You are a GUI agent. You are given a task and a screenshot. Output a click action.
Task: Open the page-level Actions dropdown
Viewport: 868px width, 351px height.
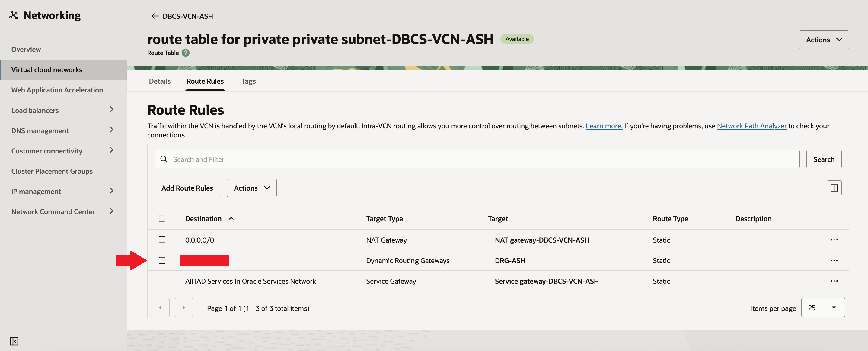coord(823,40)
